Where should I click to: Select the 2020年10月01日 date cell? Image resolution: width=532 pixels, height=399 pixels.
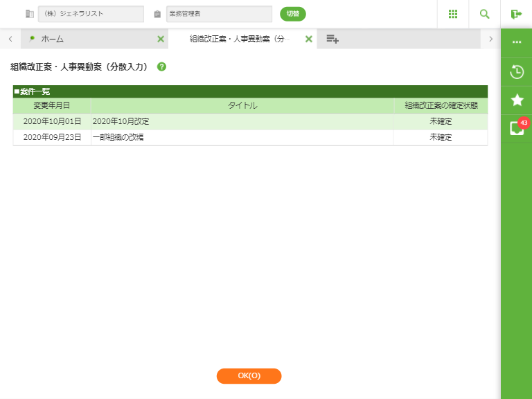tap(52, 121)
